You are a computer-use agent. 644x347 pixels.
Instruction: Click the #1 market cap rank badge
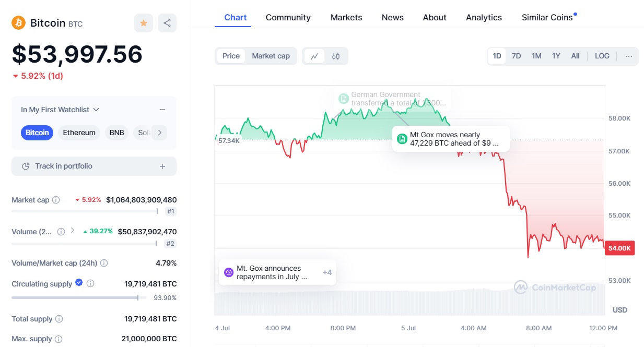(170, 211)
